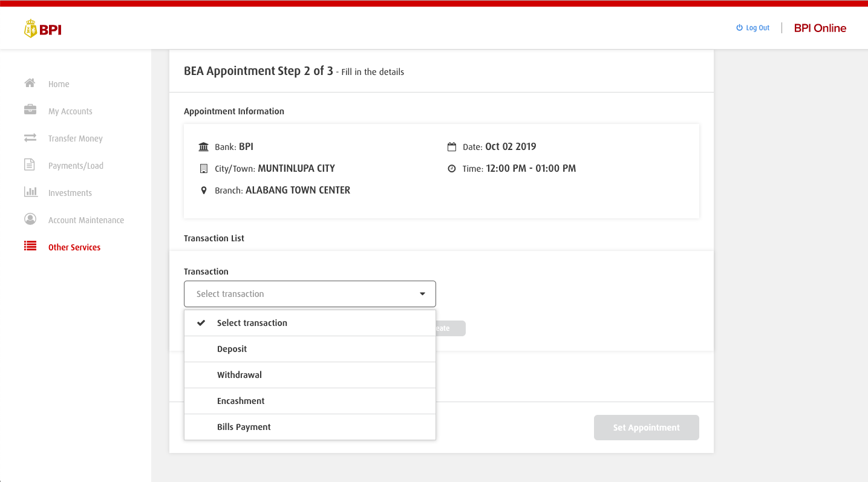868x482 pixels.
Task: Click the clock icon beside Time
Action: pyautogui.click(x=451, y=169)
